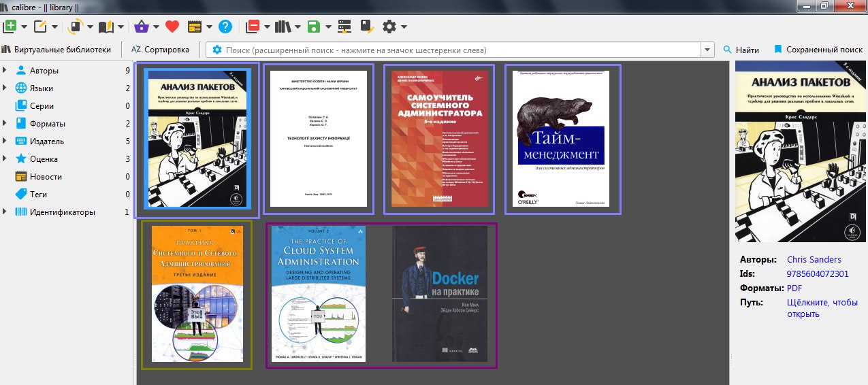This screenshot has height=385, width=868.
Task: Click the Edit metadata icon
Action: point(40,27)
